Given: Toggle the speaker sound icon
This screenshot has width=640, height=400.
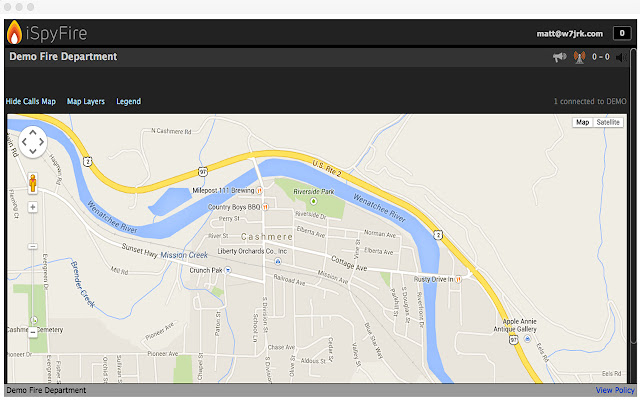Looking at the screenshot, I should click(621, 57).
